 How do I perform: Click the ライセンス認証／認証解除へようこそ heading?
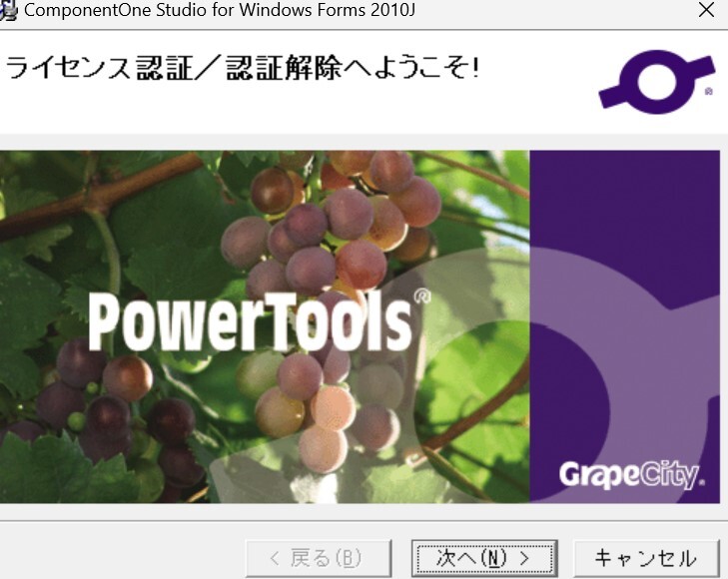point(242,68)
